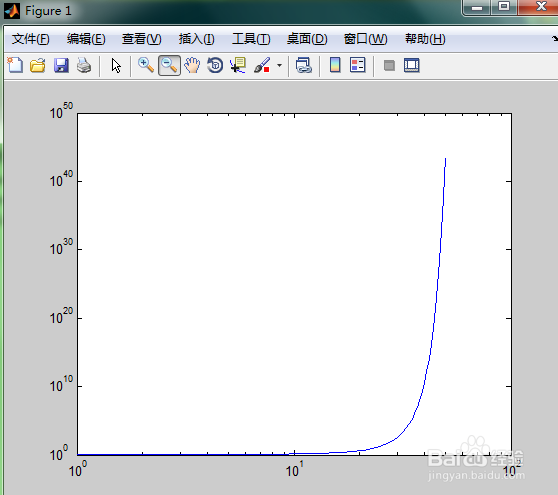Image resolution: width=558 pixels, height=495 pixels.
Task: Toggle off the Zoom Out tool
Action: pos(169,65)
